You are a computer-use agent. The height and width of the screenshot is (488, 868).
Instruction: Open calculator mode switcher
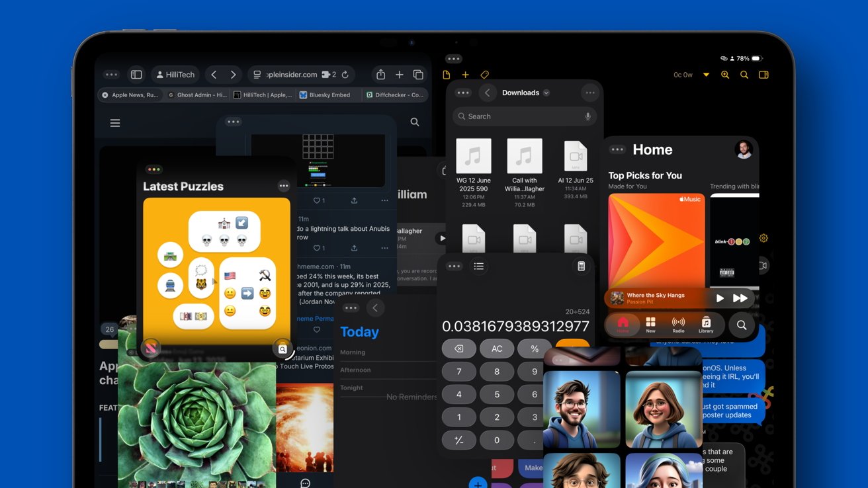pos(581,266)
